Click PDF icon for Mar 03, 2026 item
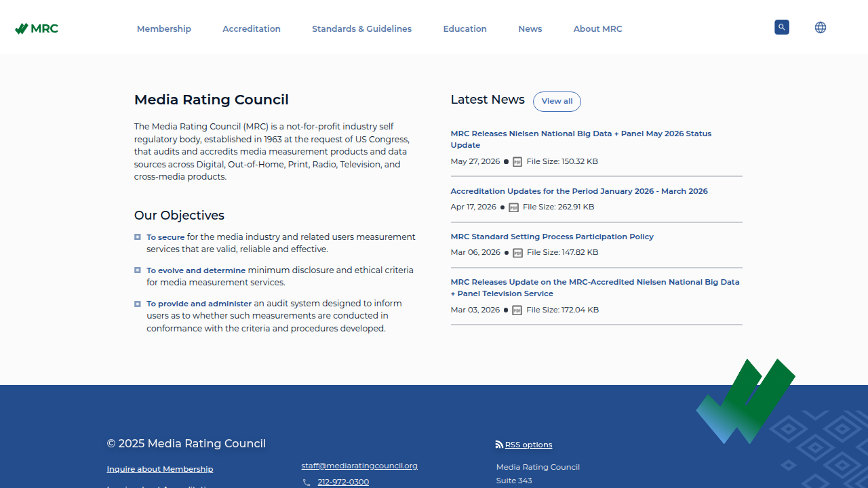This screenshot has height=488, width=868. coord(517,310)
